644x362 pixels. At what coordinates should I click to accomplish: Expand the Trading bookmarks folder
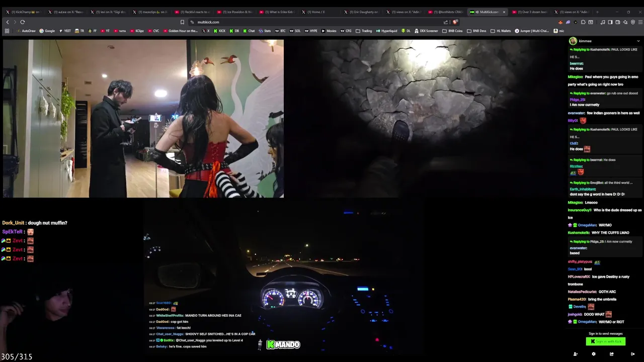point(364,31)
